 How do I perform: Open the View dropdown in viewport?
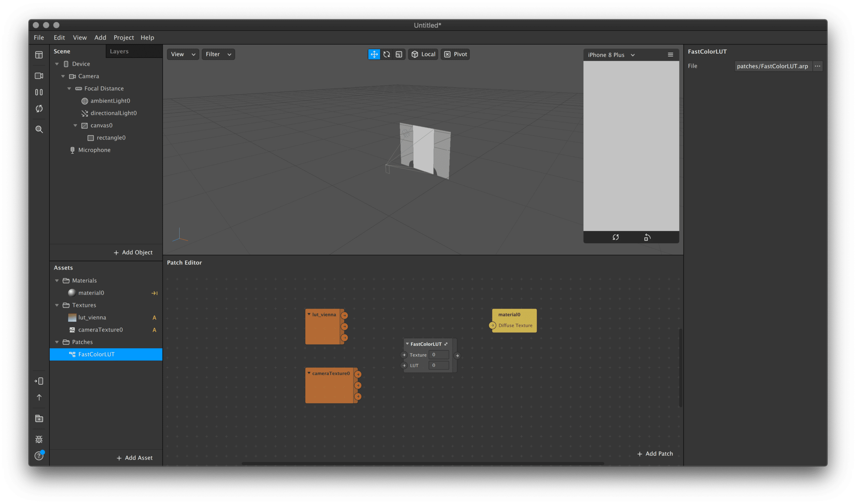coord(183,54)
